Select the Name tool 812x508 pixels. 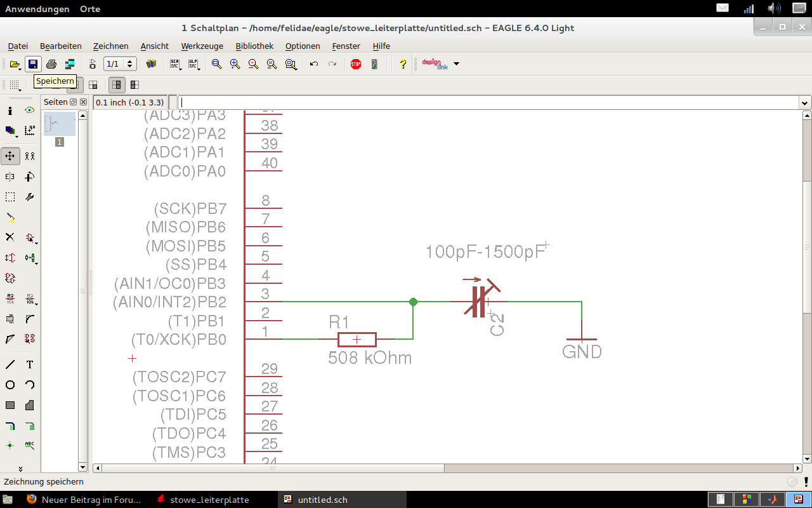pyautogui.click(x=10, y=298)
